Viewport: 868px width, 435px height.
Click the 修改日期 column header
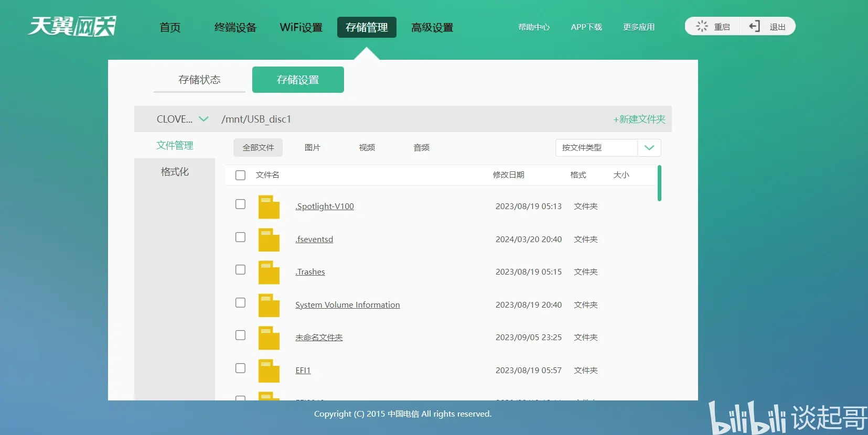coord(509,175)
